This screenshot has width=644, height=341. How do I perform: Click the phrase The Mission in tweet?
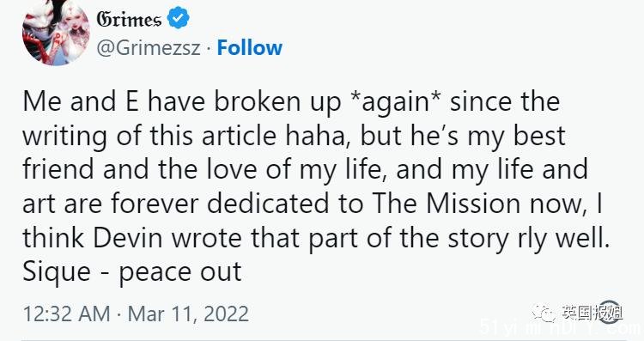click(447, 203)
